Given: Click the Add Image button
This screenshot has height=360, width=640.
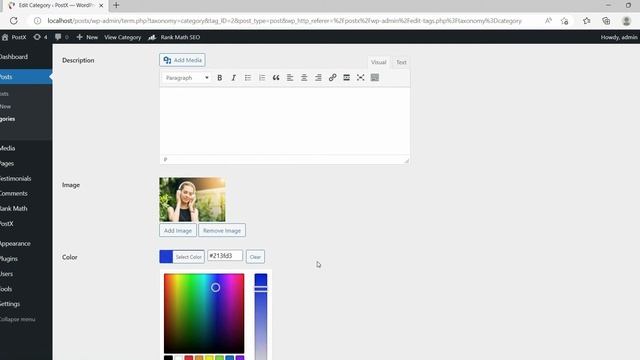Looking at the screenshot, I should tap(178, 231).
